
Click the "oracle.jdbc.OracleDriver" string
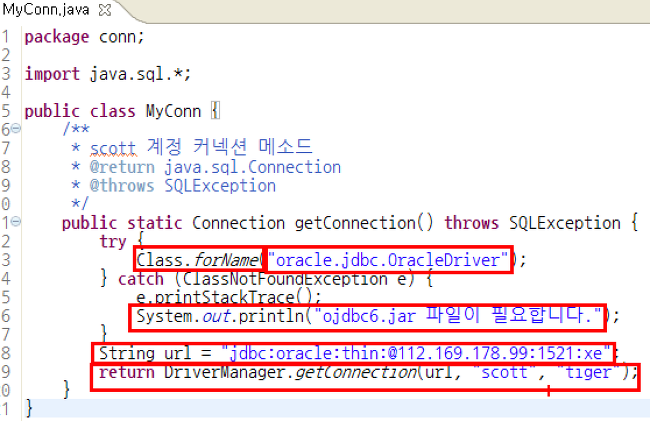(388, 260)
